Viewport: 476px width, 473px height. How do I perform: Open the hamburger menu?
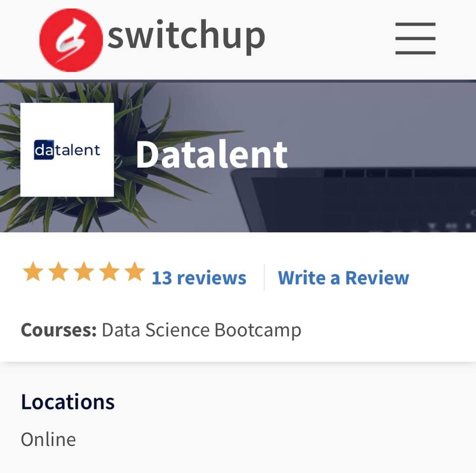[416, 39]
